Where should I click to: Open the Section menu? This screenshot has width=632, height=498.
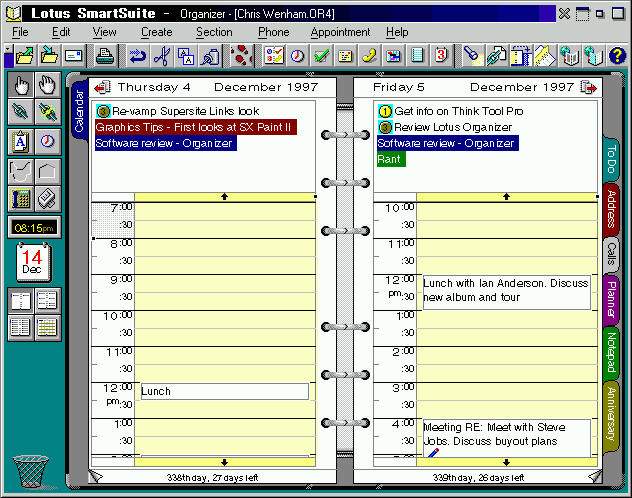tap(214, 32)
